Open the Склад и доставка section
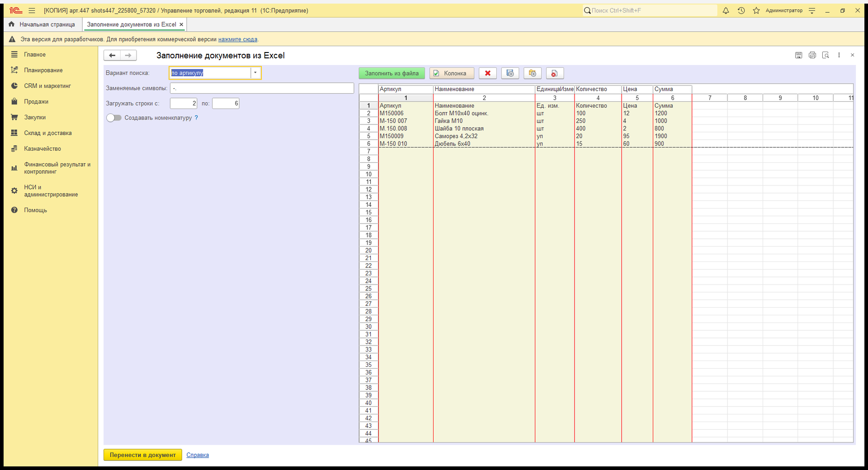868x470 pixels. [47, 133]
